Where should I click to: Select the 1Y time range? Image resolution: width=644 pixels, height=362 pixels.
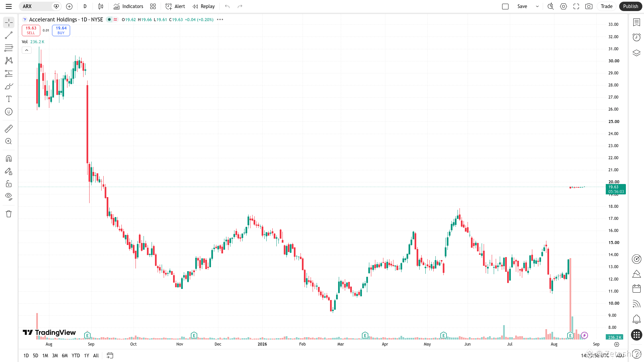coord(87,356)
